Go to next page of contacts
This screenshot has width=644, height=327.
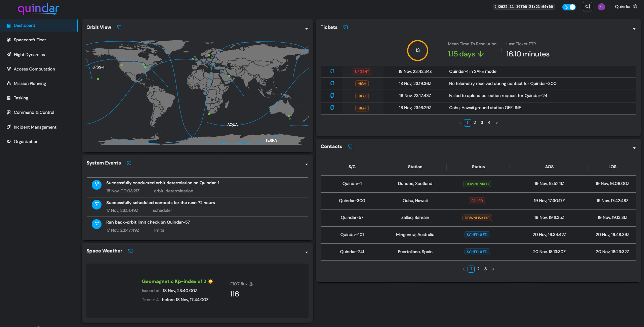(493, 269)
